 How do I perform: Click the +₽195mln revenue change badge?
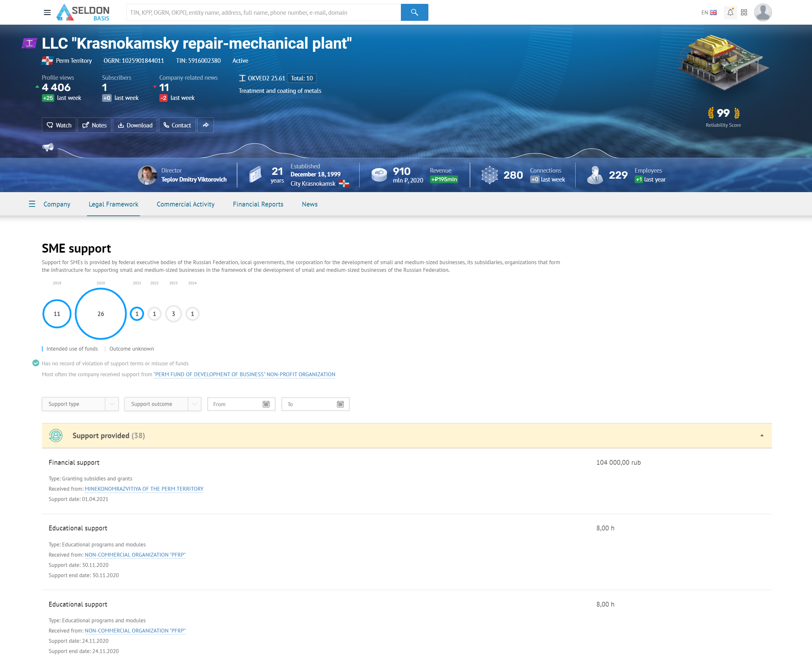click(444, 179)
